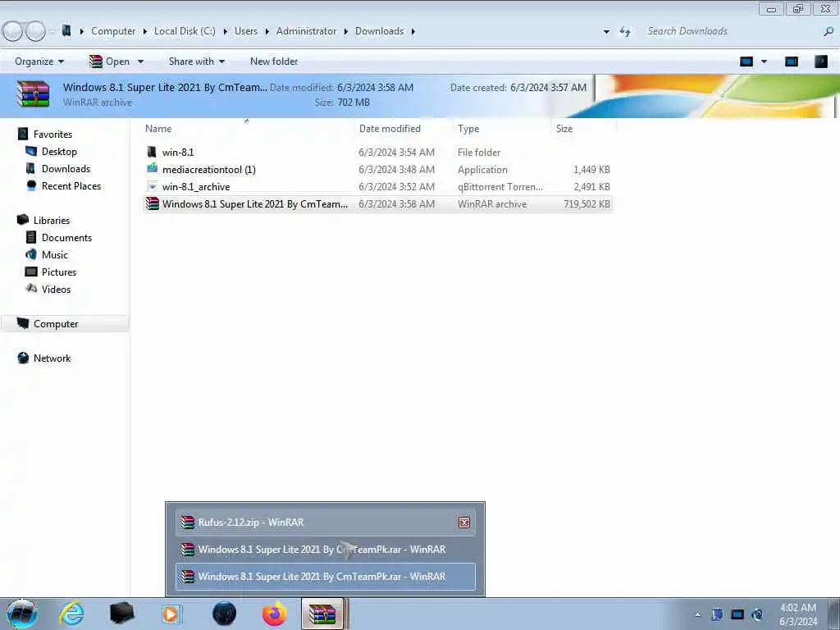
Task: Click the qBittorrent Torren... type cell
Action: point(500,187)
